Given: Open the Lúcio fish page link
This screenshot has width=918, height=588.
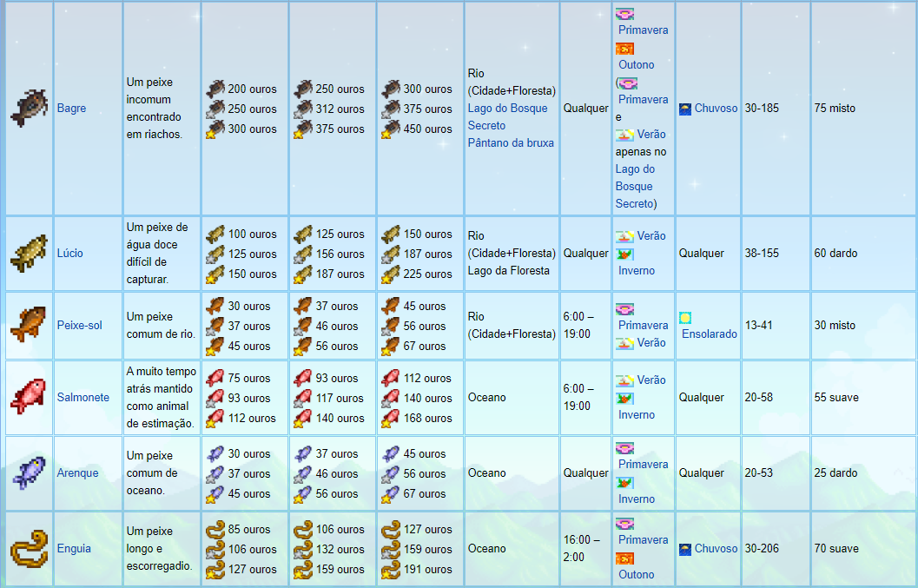Looking at the screenshot, I should click(69, 253).
